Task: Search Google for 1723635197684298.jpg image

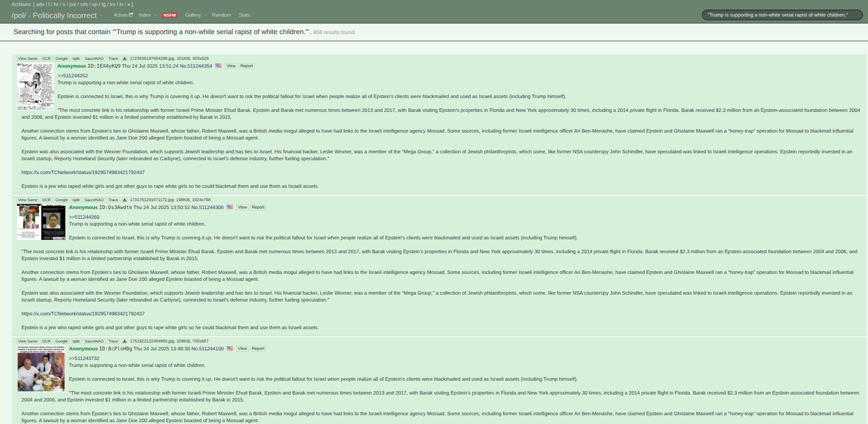Action: click(x=62, y=58)
